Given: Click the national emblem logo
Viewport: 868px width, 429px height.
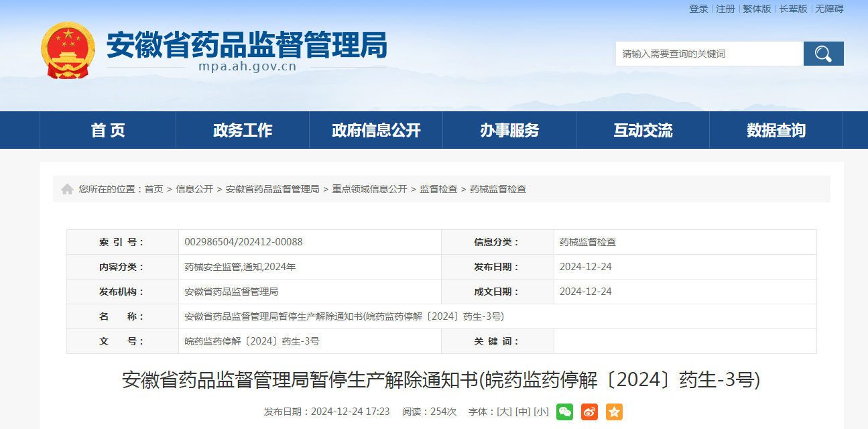Looking at the screenshot, I should [68, 51].
